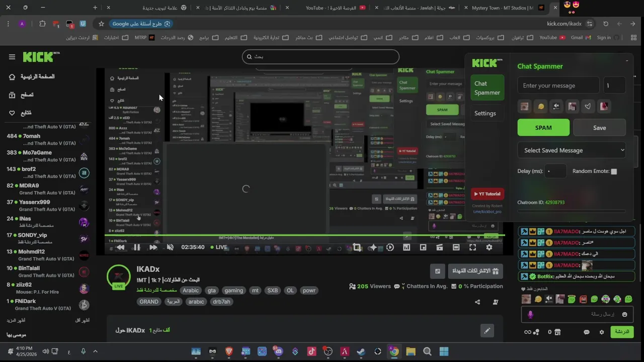Open the emoji picker in chat input
Viewport: 644px width, 362px height.
[624, 314]
